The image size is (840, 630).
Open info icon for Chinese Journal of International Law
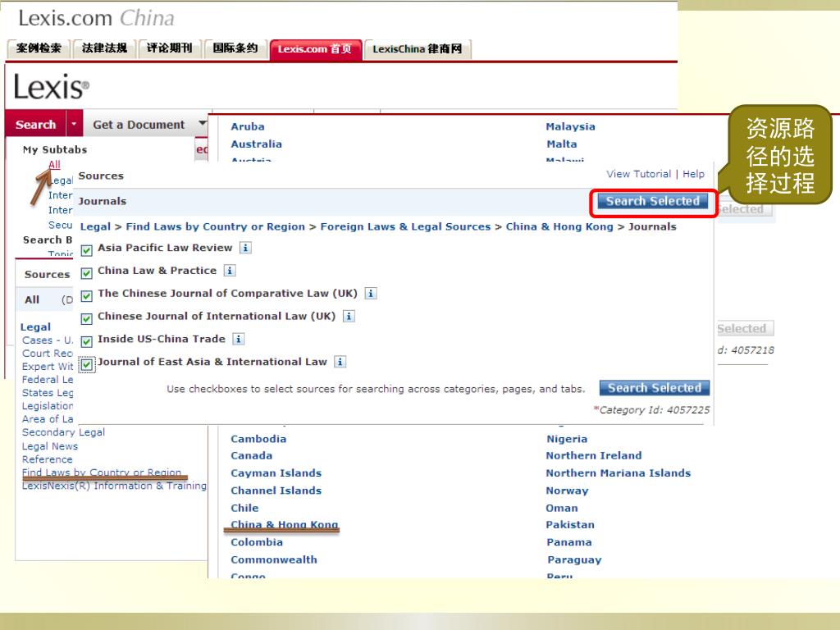click(348, 316)
